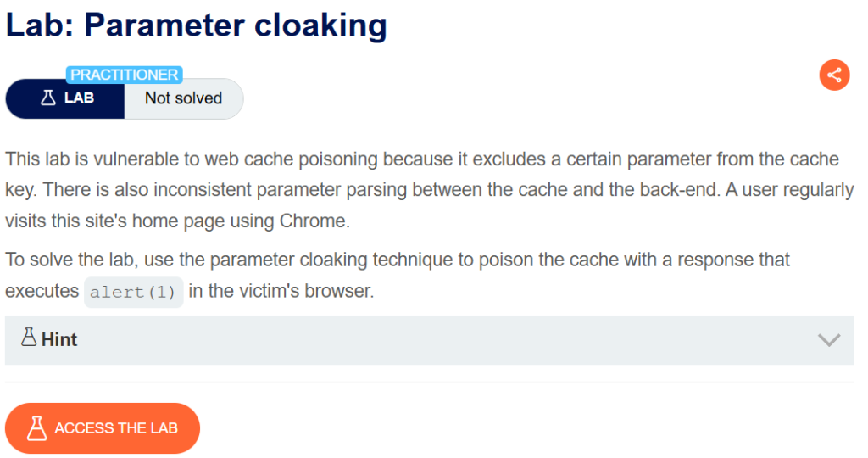Click the Lab: Parameter cloaking heading
Viewport: 868px width, 458px height.
click(x=196, y=25)
